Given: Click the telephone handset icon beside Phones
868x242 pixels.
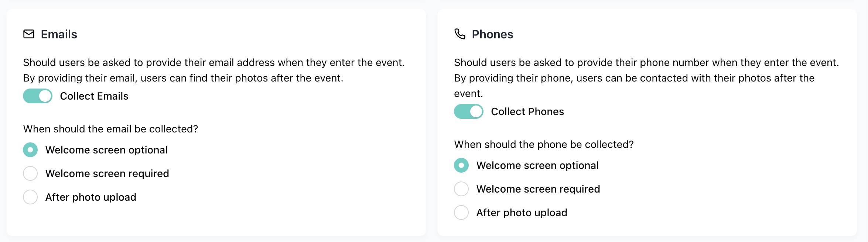Looking at the screenshot, I should (x=460, y=34).
